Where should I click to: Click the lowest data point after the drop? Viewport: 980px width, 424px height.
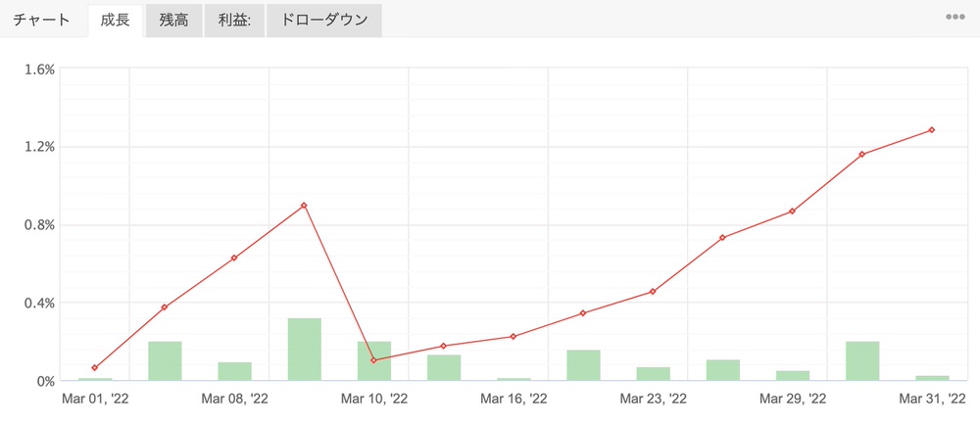(x=374, y=360)
